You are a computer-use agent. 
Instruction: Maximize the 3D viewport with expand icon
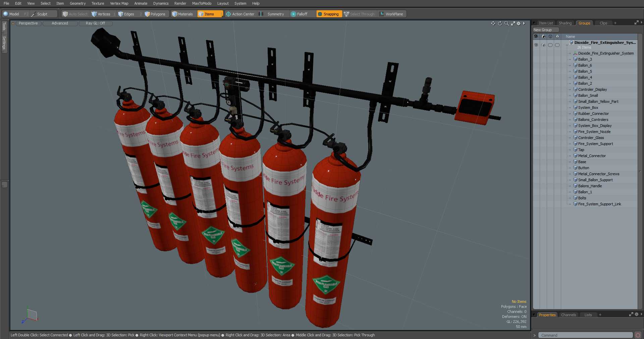pos(513,23)
